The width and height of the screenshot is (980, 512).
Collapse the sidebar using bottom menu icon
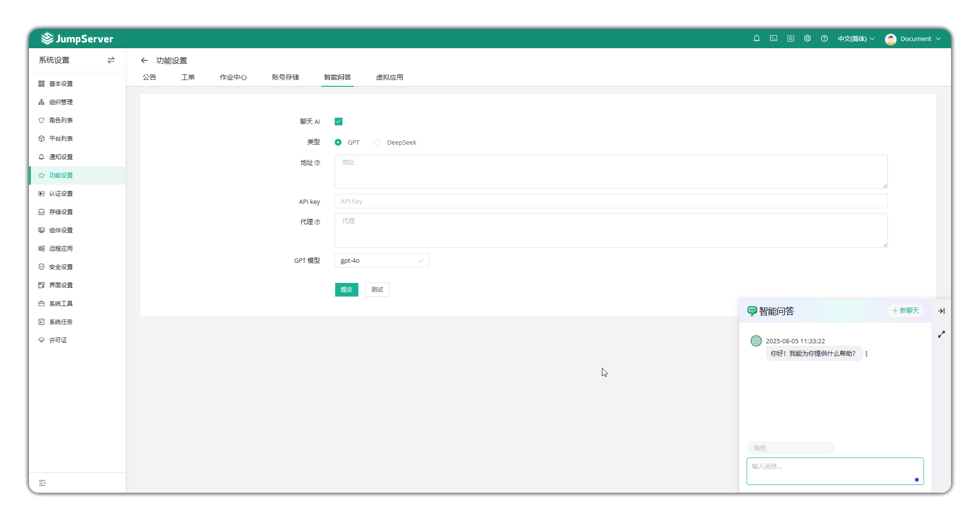[x=42, y=483]
